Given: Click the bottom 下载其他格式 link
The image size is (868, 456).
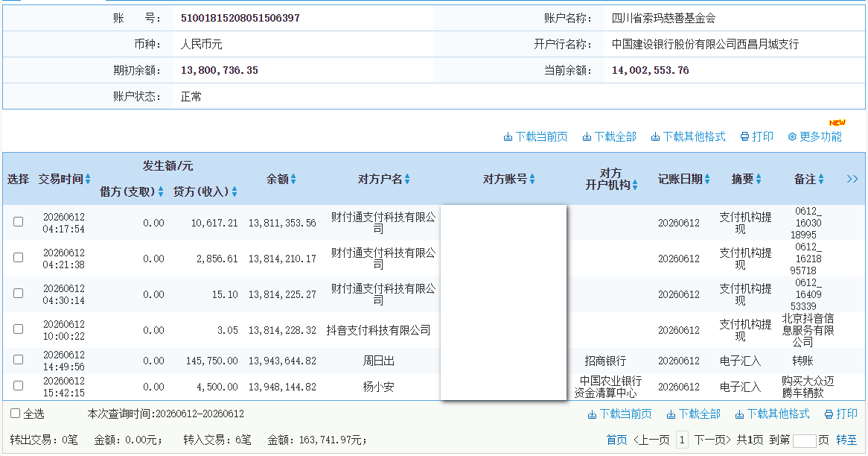Looking at the screenshot, I should [772, 414].
